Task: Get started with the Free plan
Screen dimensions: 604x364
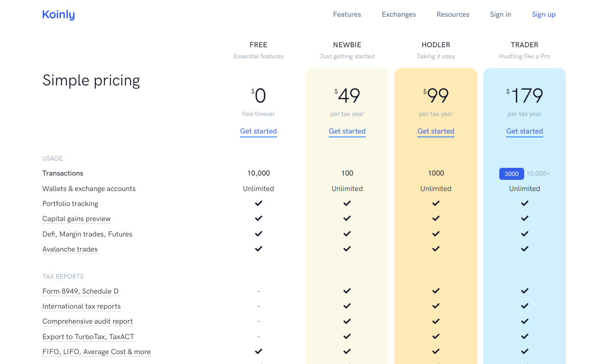Action: 258,131
